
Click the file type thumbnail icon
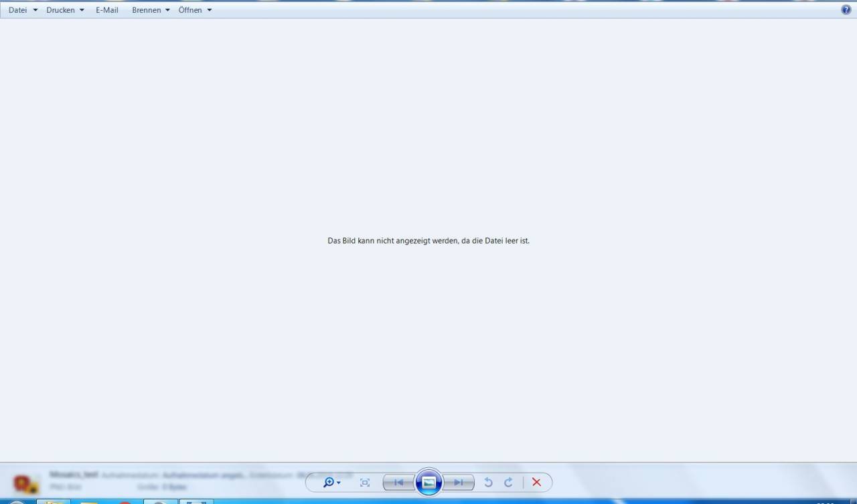(x=25, y=483)
